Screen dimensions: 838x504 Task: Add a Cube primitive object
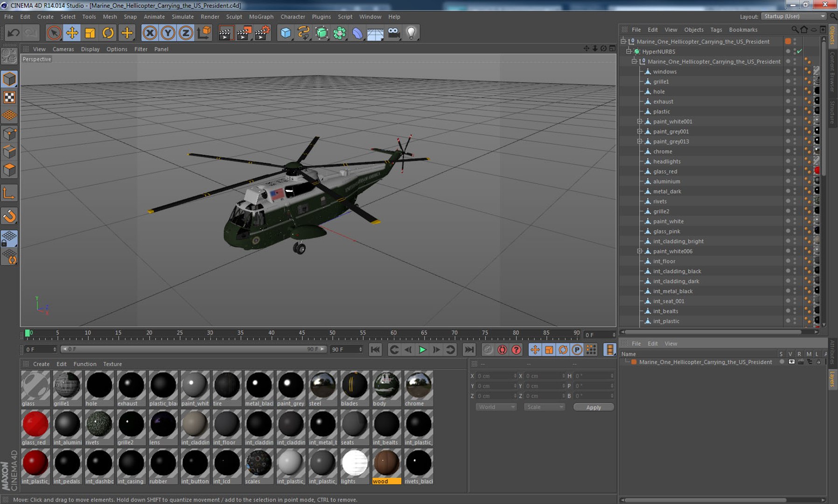[x=286, y=33]
